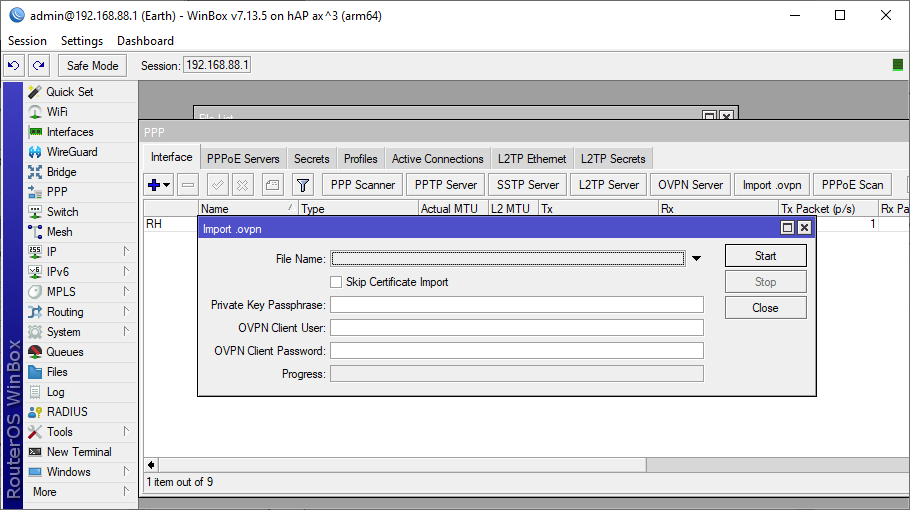The height and width of the screenshot is (510, 910).
Task: Switch to L2TP Ethernet tab
Action: pyautogui.click(x=532, y=158)
